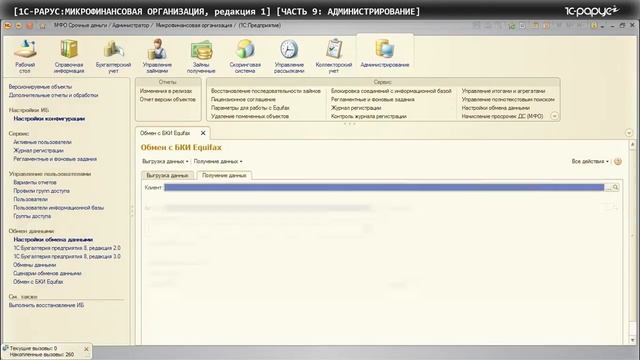Close the Обмен с БКИ Equifax tab

pyautogui.click(x=203, y=133)
